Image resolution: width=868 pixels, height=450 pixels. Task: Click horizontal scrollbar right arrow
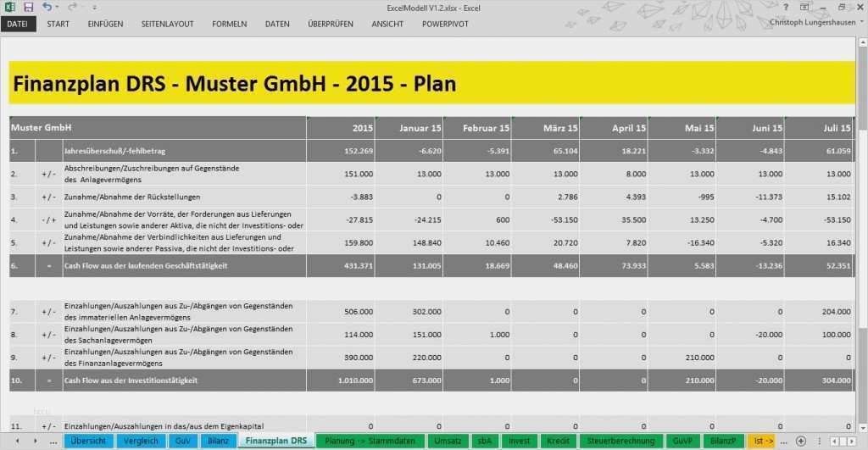(851, 442)
